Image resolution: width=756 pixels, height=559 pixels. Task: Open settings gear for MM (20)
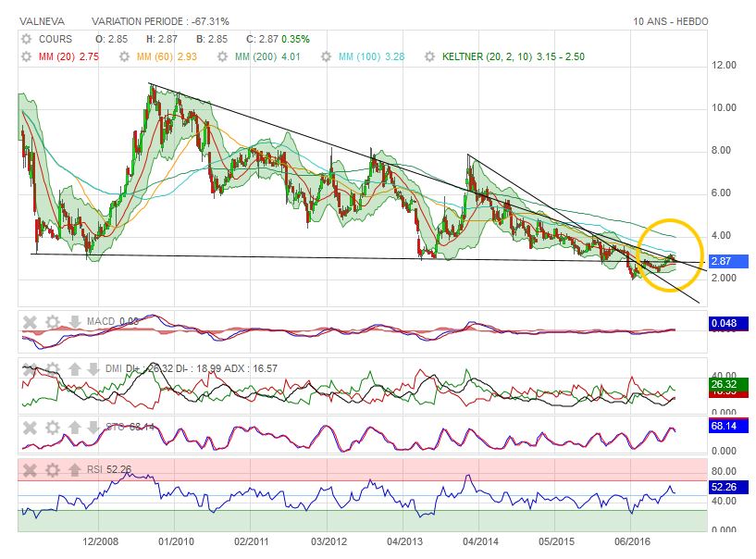26,56
